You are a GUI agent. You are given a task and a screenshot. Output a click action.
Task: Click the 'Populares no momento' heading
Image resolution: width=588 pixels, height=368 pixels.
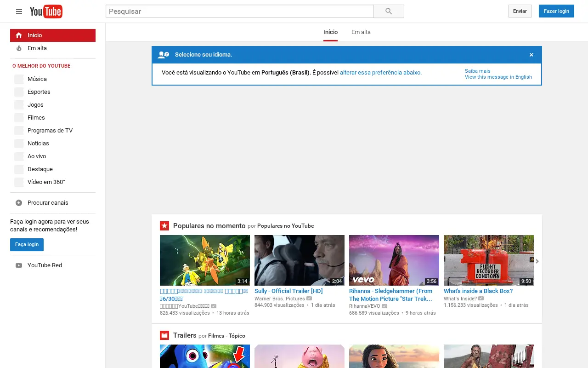[x=209, y=226]
